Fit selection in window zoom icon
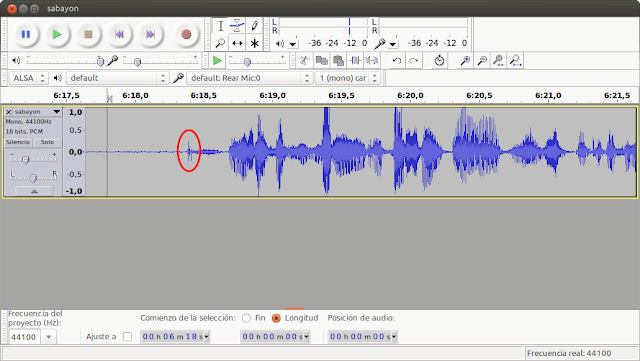The width and height of the screenshot is (640, 361). point(498,61)
